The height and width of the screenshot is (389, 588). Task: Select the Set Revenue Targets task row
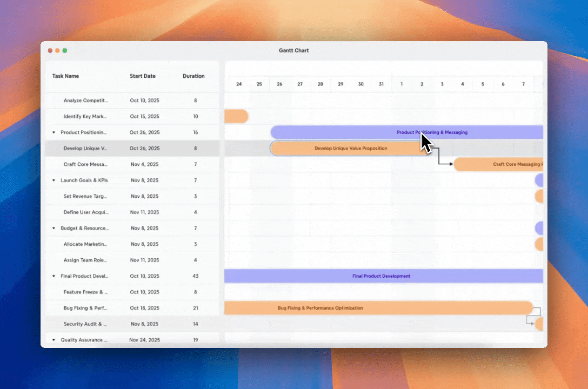point(86,196)
